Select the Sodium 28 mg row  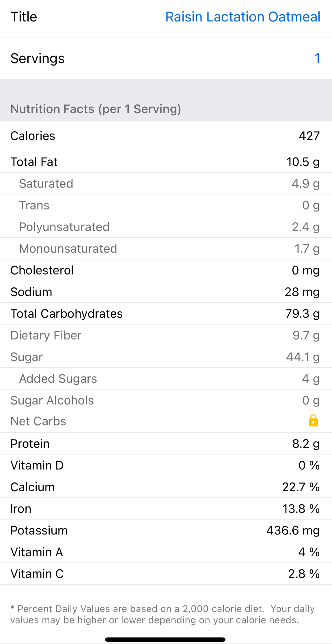[166, 292]
